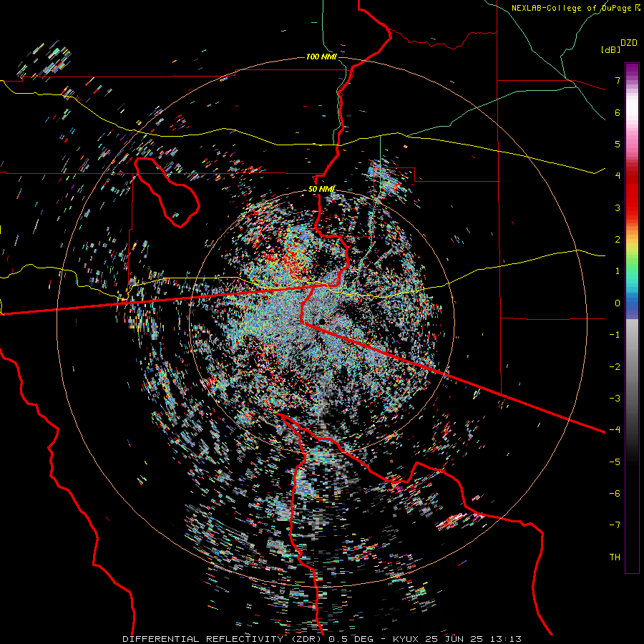This screenshot has width=644, height=644.
Task: Click the -4 value on color scale
Action: 615,429
